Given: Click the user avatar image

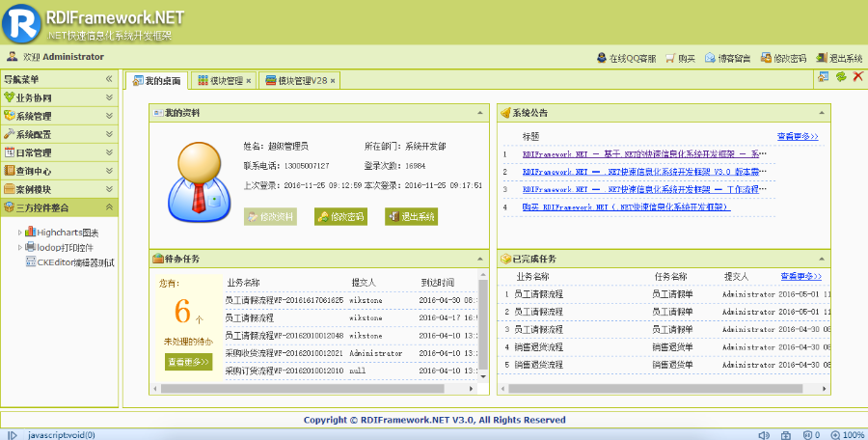Looking at the screenshot, I should pyautogui.click(x=200, y=181).
